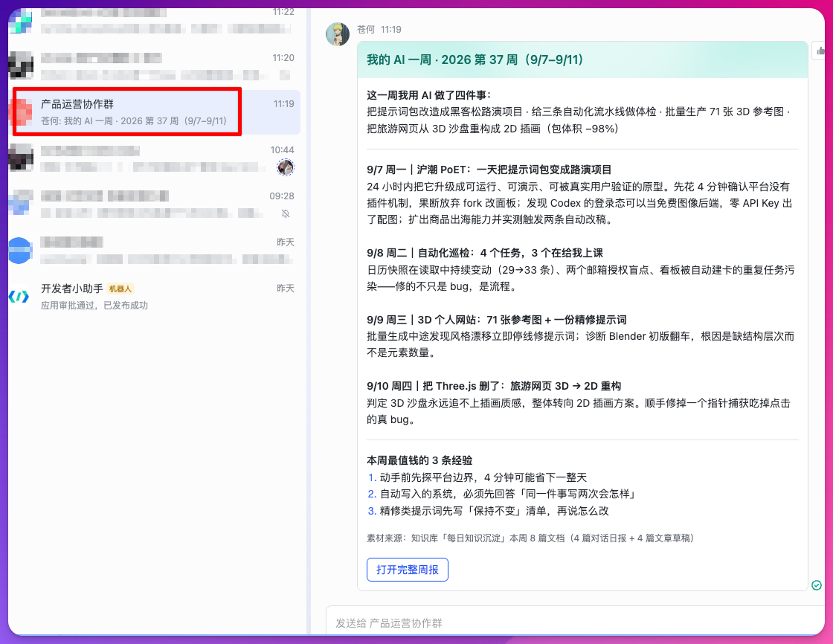
Task: Click list item 1 动手前先探平台边界
Action: click(x=477, y=477)
